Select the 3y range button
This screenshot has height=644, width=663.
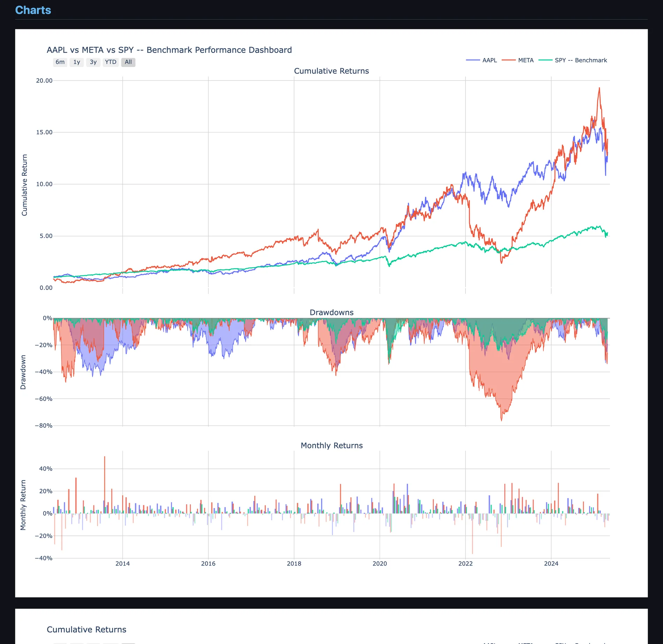93,62
